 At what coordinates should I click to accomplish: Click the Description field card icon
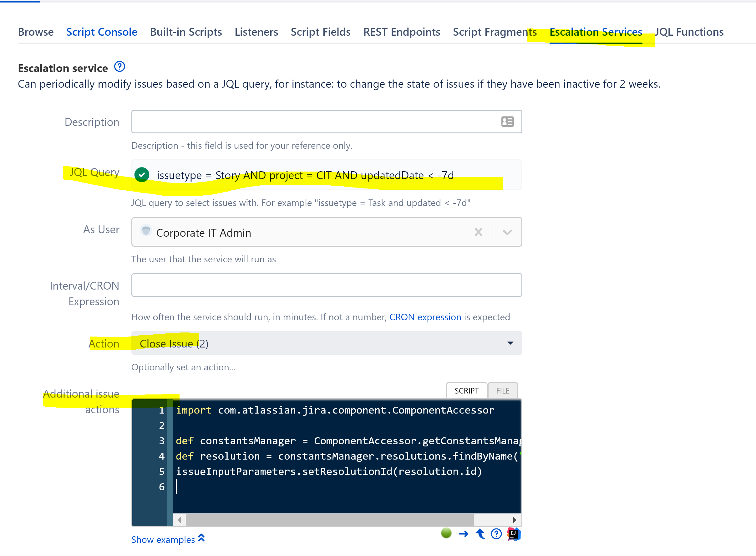(x=507, y=121)
